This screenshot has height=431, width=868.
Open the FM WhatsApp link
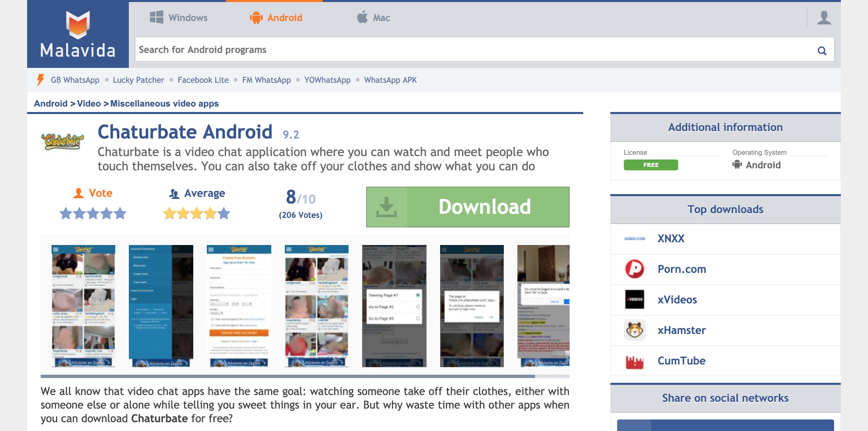pyautogui.click(x=267, y=80)
